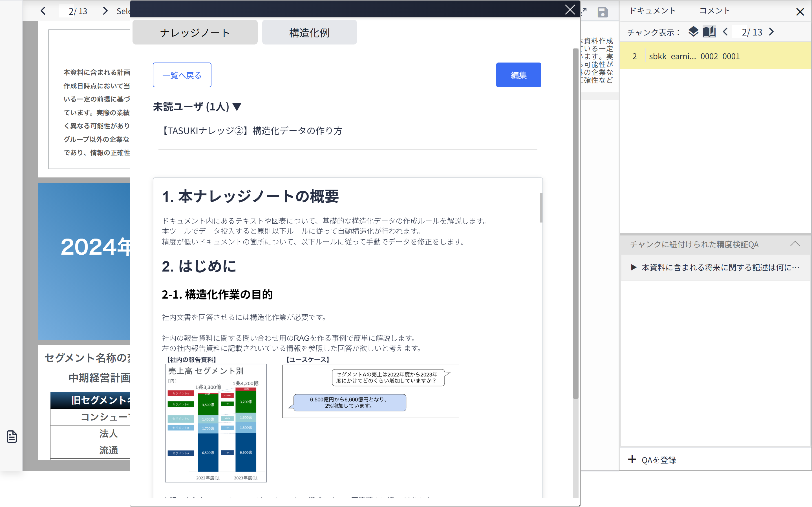Click the layers chunk display icon
Image resolution: width=812 pixels, height=507 pixels.
pos(693,32)
